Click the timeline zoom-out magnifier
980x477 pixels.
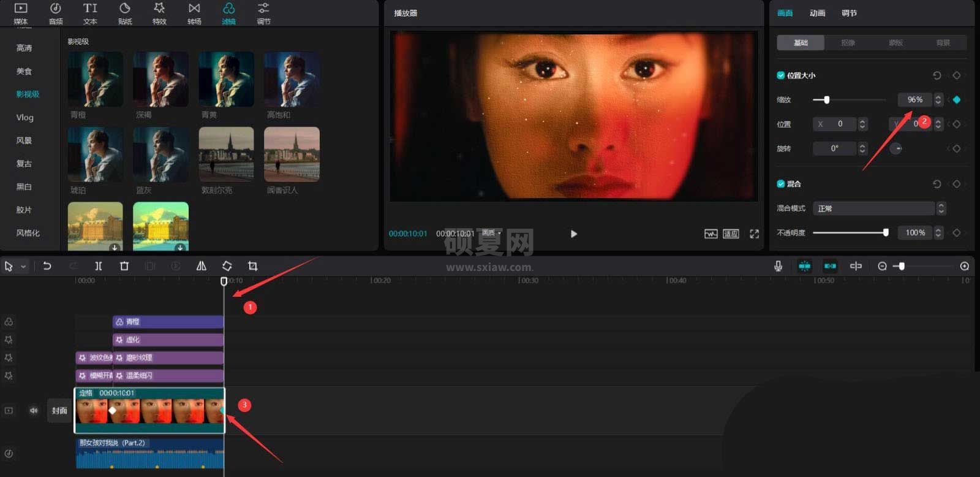(x=882, y=266)
